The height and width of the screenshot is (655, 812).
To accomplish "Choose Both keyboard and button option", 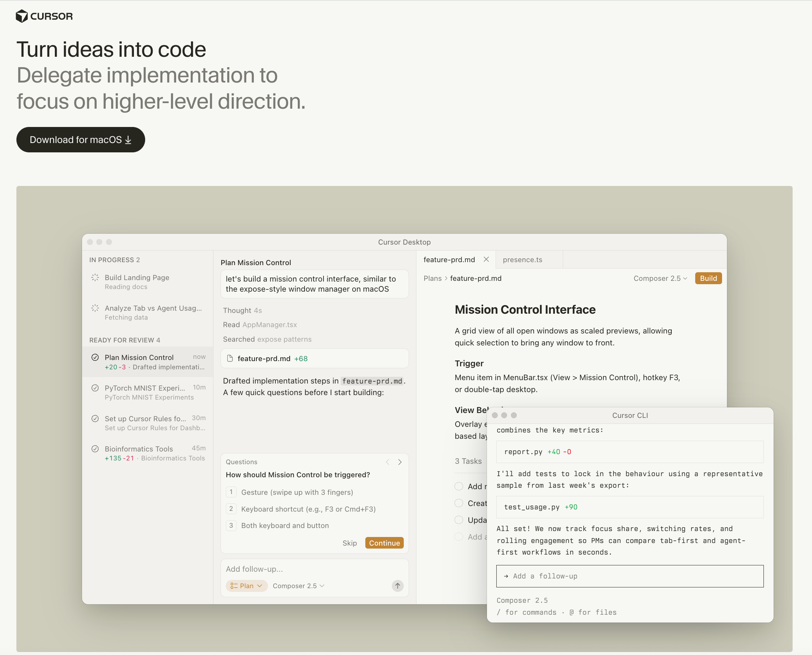I will pos(278,525).
